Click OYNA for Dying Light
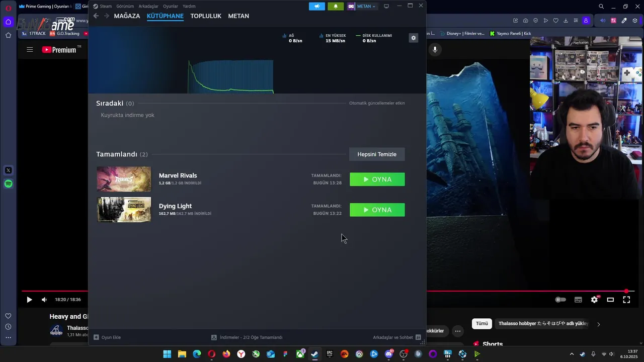This screenshot has height=362, width=644. click(x=377, y=210)
